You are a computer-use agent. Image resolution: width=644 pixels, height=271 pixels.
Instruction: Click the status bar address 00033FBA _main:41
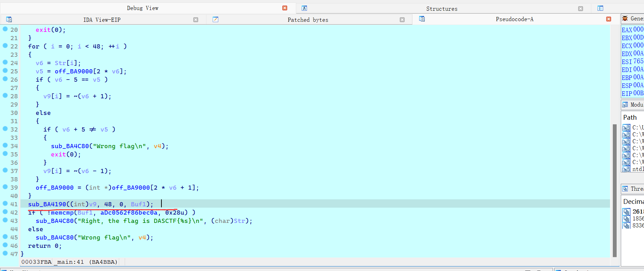69,262
